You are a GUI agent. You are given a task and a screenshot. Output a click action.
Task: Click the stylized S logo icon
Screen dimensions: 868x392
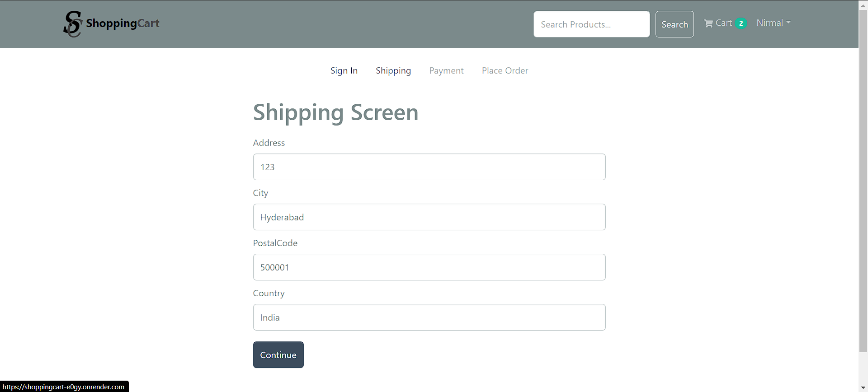72,24
